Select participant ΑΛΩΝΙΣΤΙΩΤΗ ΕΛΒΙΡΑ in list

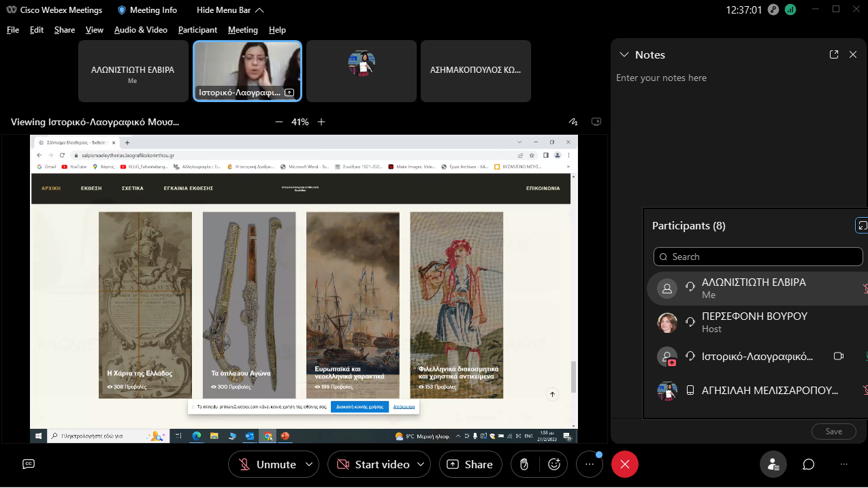[x=757, y=289]
